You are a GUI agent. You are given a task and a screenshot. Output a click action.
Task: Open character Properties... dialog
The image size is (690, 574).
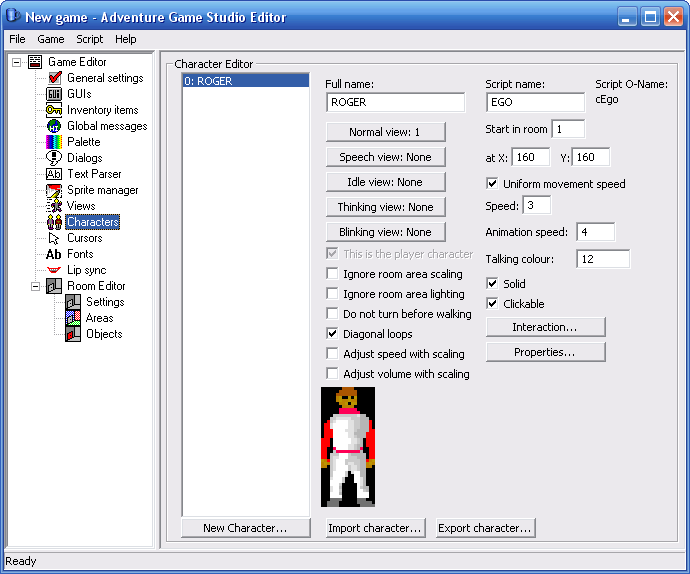(546, 352)
